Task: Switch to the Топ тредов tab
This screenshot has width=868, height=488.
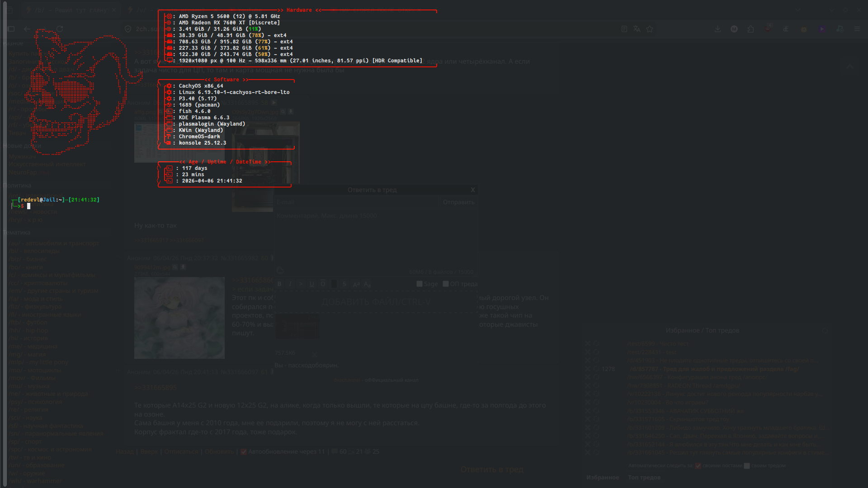Action: pyautogui.click(x=644, y=477)
